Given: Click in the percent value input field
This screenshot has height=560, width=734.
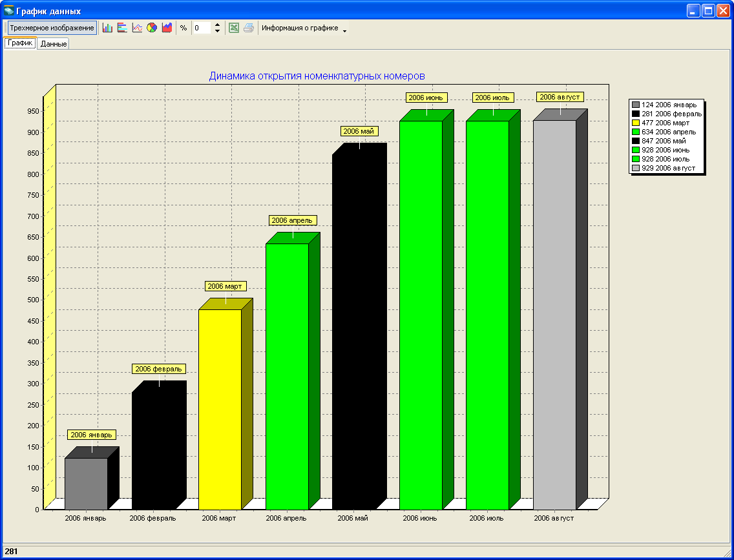Looking at the screenshot, I should click(x=202, y=28).
